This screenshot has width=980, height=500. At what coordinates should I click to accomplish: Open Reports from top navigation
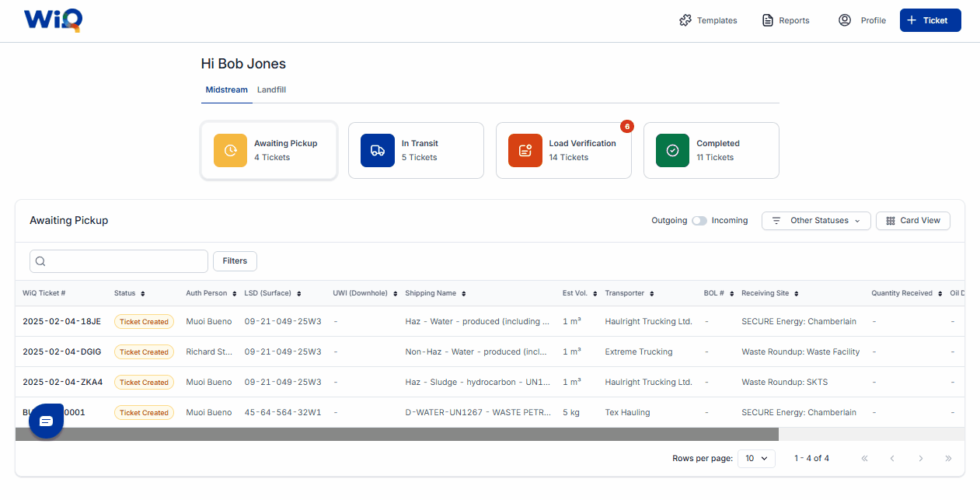[x=786, y=20]
